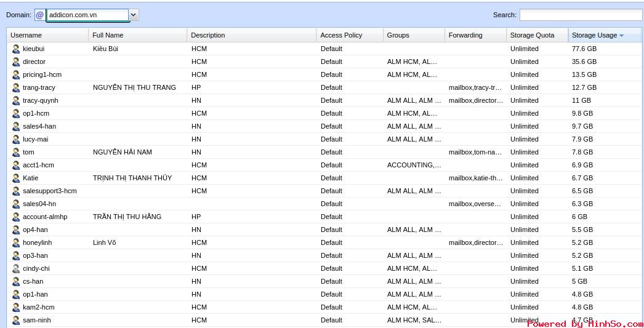Focus the Search input field
Viewport: 644px width, 328px height.
tap(581, 15)
